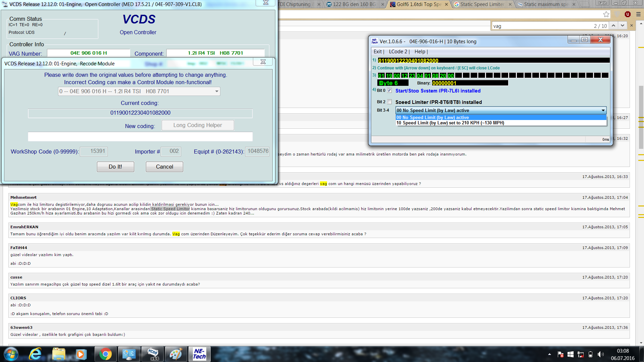Click the New coding input field
The height and width of the screenshot is (362, 644).
pyautogui.click(x=140, y=137)
